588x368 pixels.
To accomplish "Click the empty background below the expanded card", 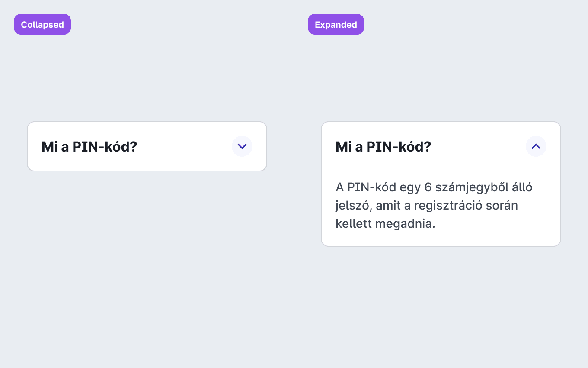I will coord(441,307).
